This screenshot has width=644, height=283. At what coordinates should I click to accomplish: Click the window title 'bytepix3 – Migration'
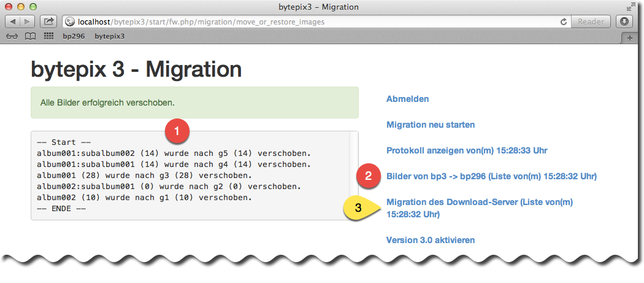(x=319, y=7)
